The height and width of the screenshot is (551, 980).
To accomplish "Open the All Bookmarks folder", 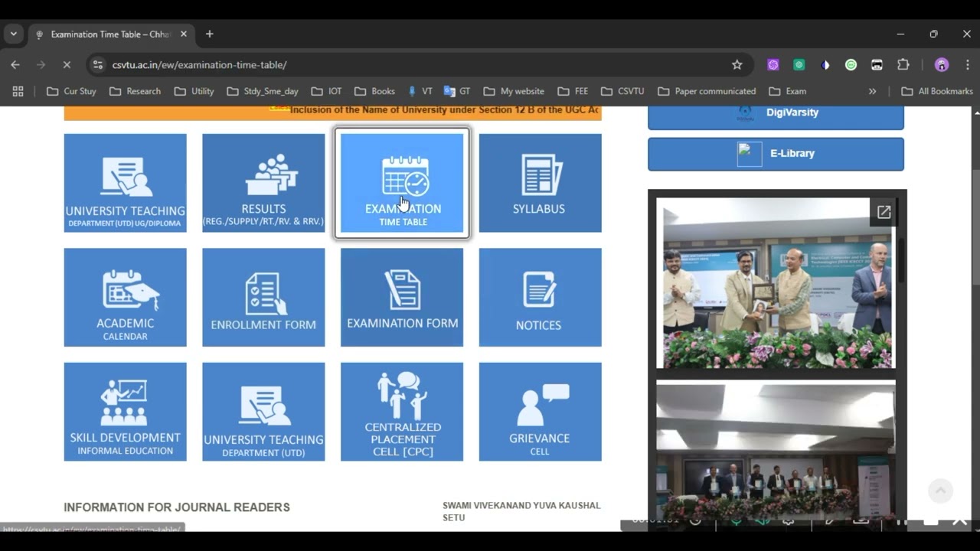I will pos(937,91).
